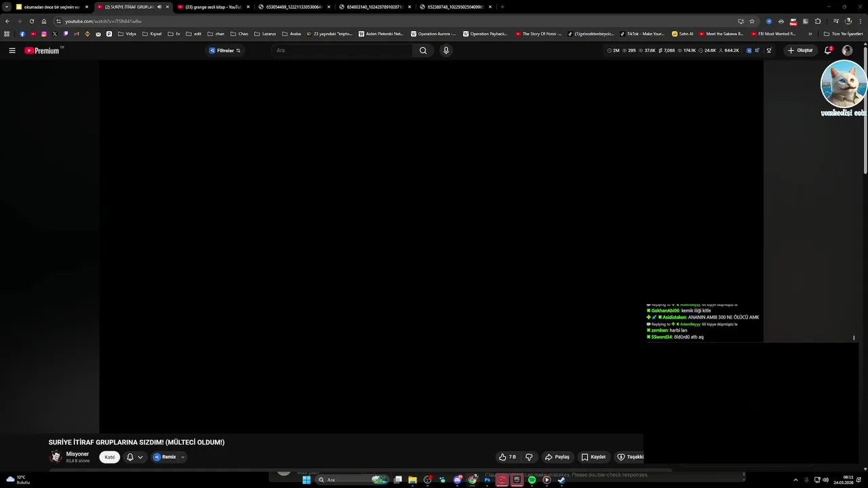Expand notification bell options chevron
The width and height of the screenshot is (868, 488).
140,457
